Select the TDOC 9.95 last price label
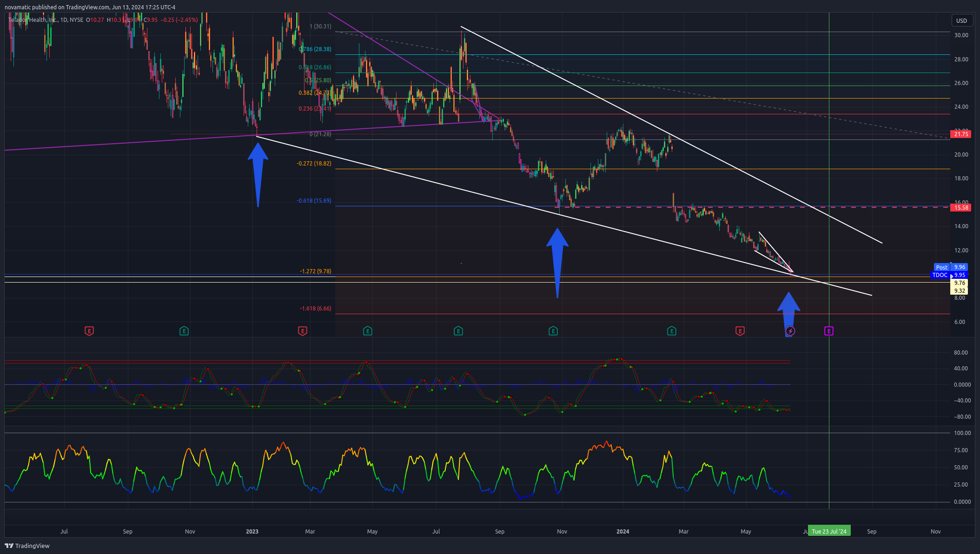The image size is (980, 554). [950, 275]
